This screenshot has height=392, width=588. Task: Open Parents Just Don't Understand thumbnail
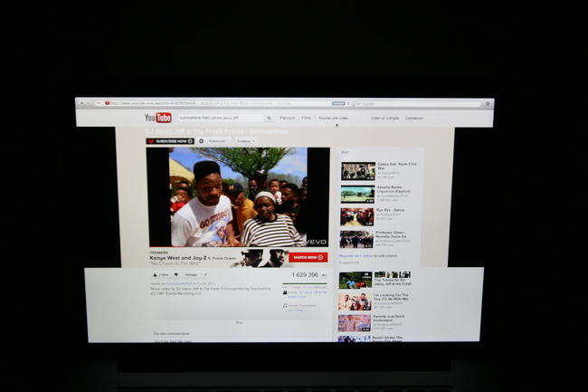tap(355, 323)
